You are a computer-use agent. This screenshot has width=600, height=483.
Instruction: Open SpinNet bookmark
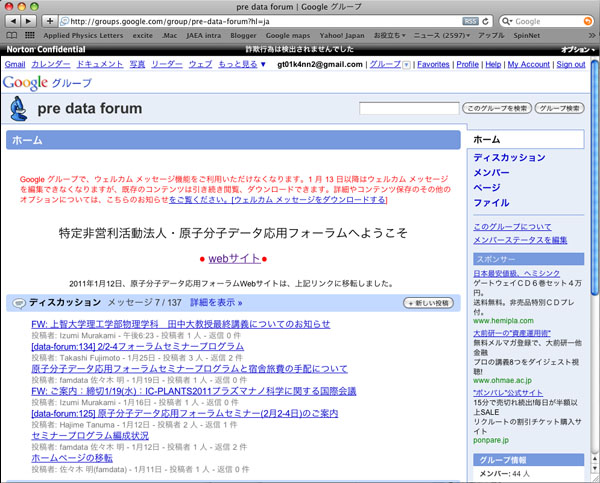[x=527, y=36]
